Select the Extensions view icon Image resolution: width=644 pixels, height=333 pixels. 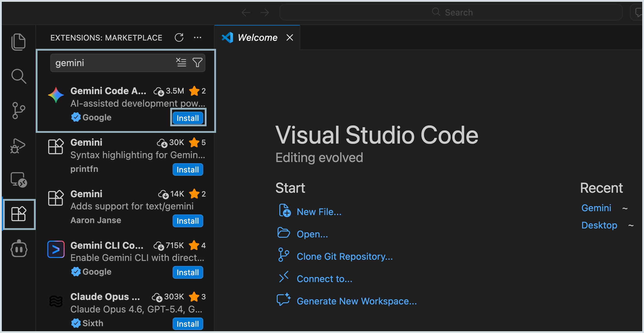click(18, 214)
